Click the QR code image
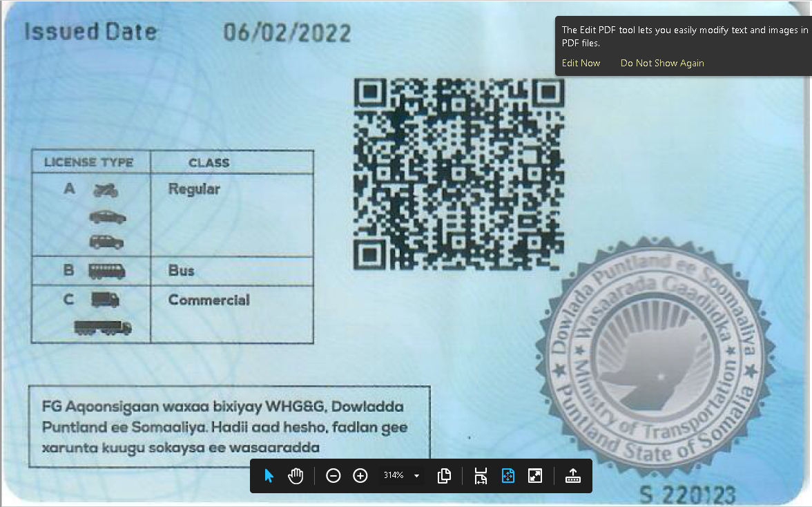The width and height of the screenshot is (812, 507). point(458,174)
